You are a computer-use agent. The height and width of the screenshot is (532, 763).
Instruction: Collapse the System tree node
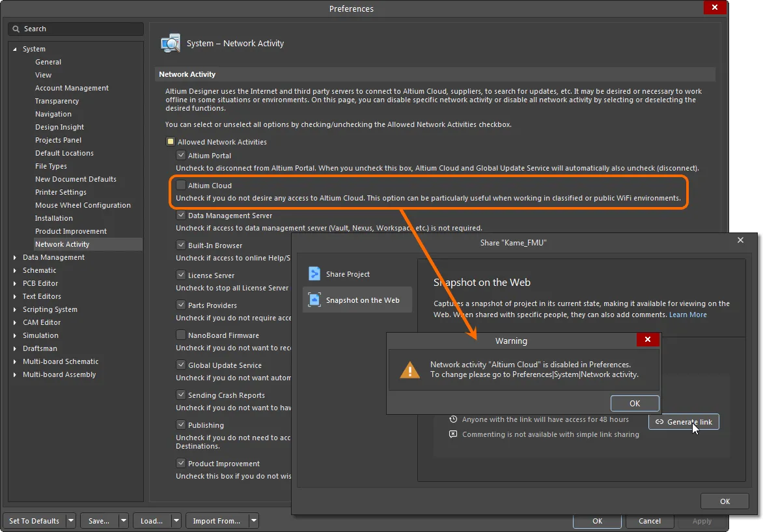[x=14, y=49]
